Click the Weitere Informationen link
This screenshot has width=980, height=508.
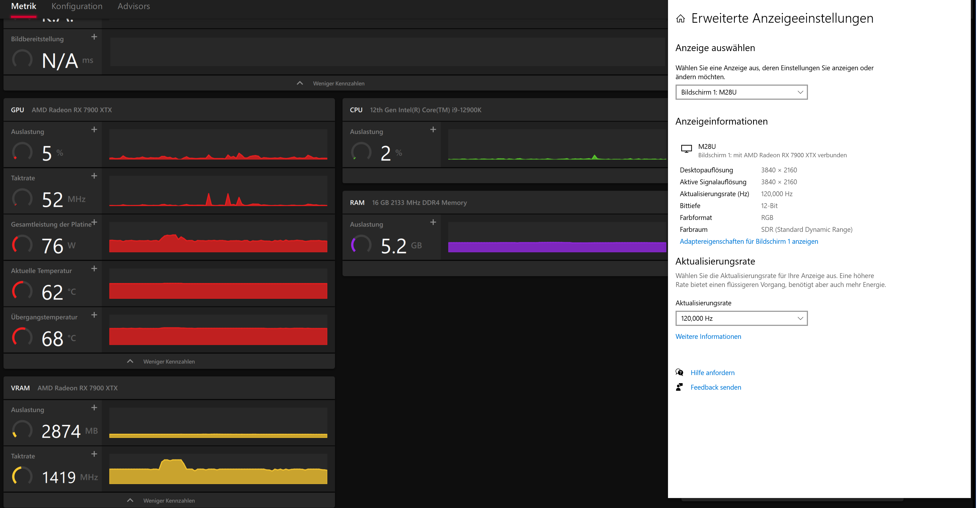tap(708, 336)
